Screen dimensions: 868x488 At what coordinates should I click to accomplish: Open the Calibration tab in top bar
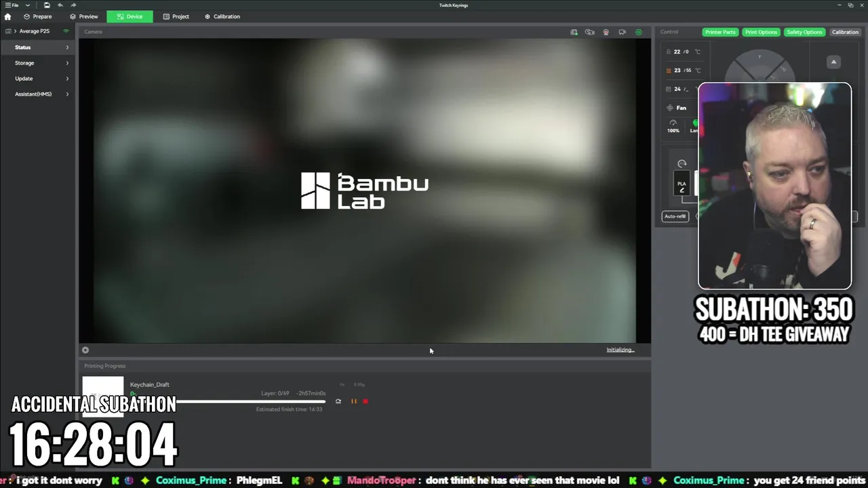[x=222, y=16]
